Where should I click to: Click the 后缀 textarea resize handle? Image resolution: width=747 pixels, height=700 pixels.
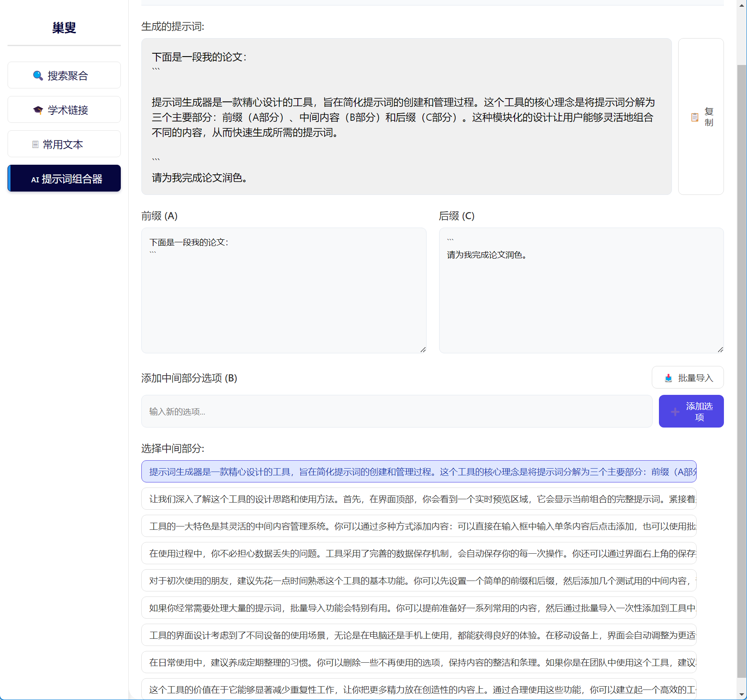click(x=720, y=350)
